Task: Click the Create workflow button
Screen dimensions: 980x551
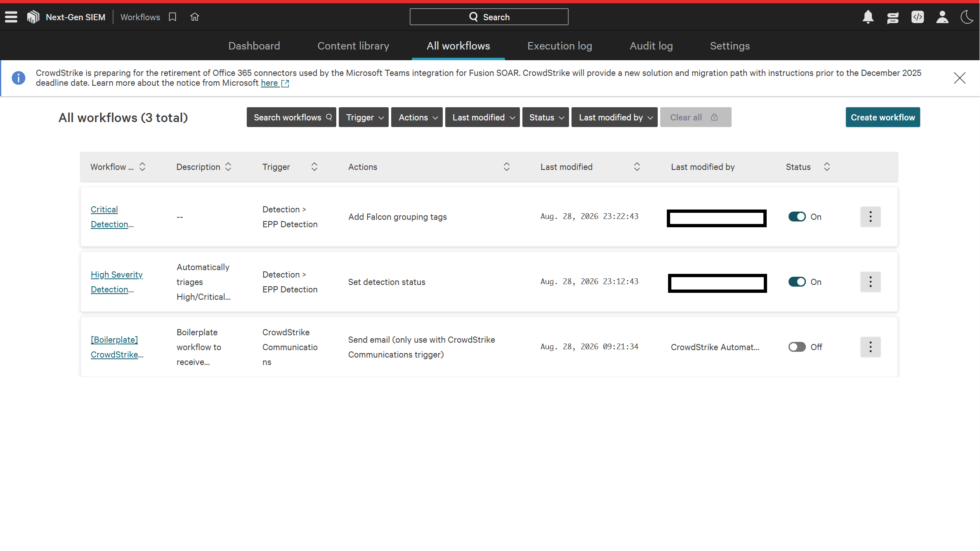Action: [x=883, y=118]
